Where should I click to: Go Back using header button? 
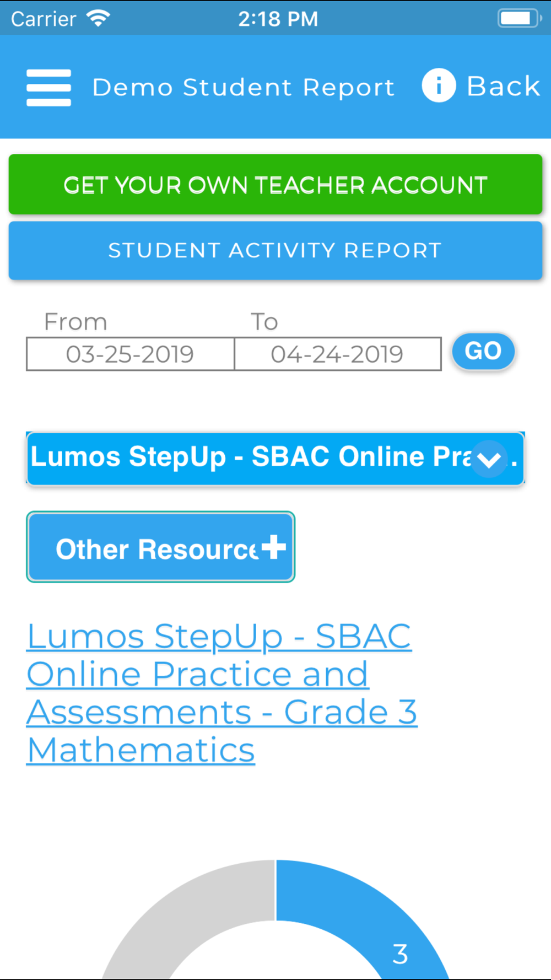(504, 86)
